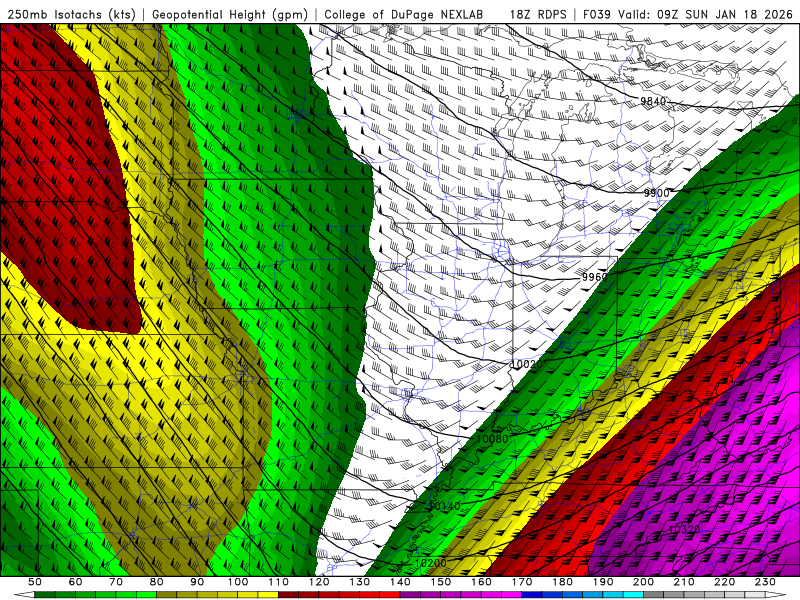
Task: Select the dark blue swatch just after 170
Action: click(532, 594)
